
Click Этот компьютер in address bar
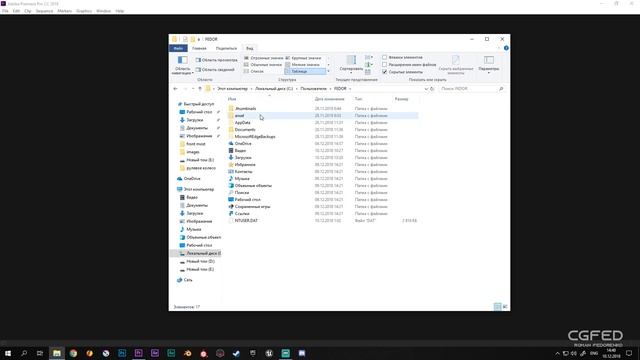coord(232,89)
